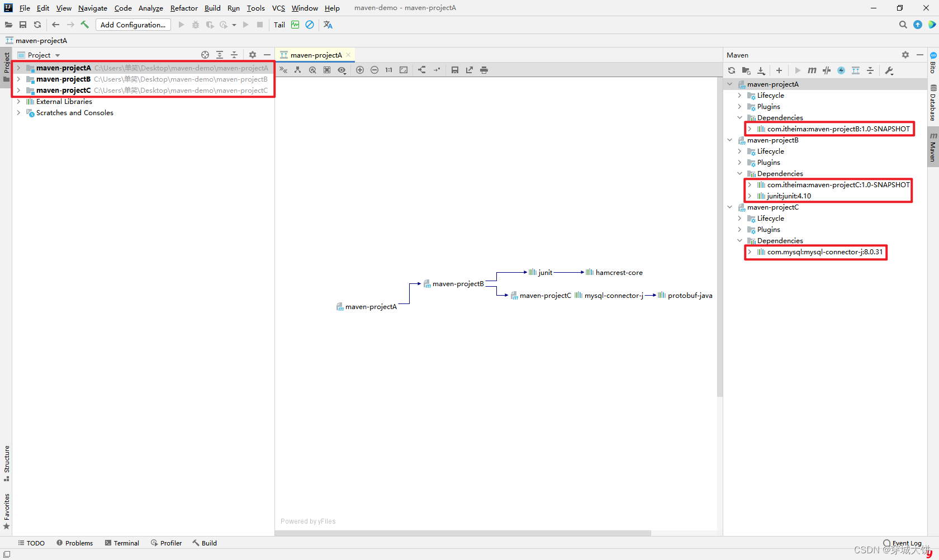Click Collapse All icon in Project panel header
939x560 pixels.
click(234, 55)
